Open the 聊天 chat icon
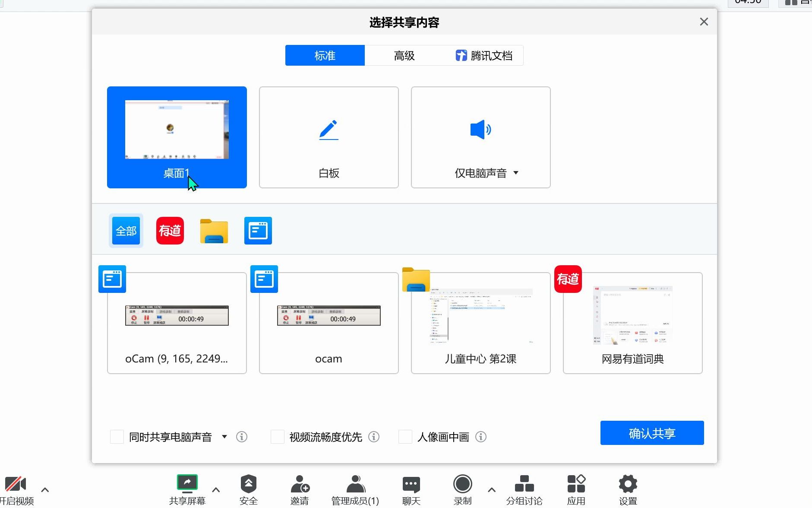Image resolution: width=812 pixels, height=508 pixels. pos(411,485)
